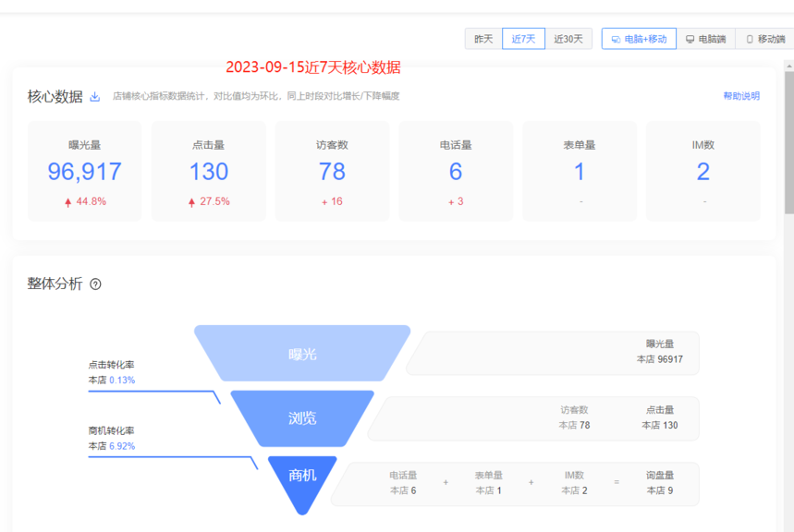This screenshot has height=532, width=794.
Task: Click the 点击量 card showing 130
Action: pos(209,171)
